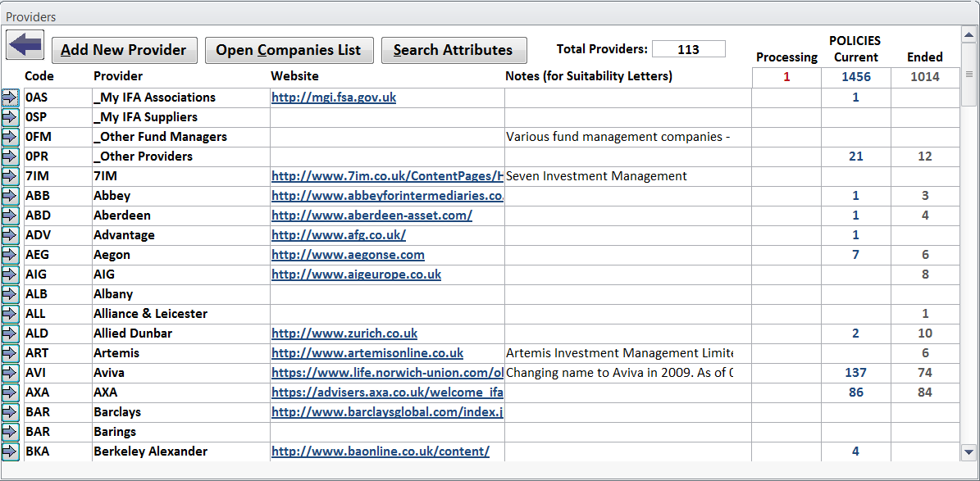The width and height of the screenshot is (980, 481).
Task: Follow the life.norwich-union.com link
Action: pyautogui.click(x=388, y=373)
